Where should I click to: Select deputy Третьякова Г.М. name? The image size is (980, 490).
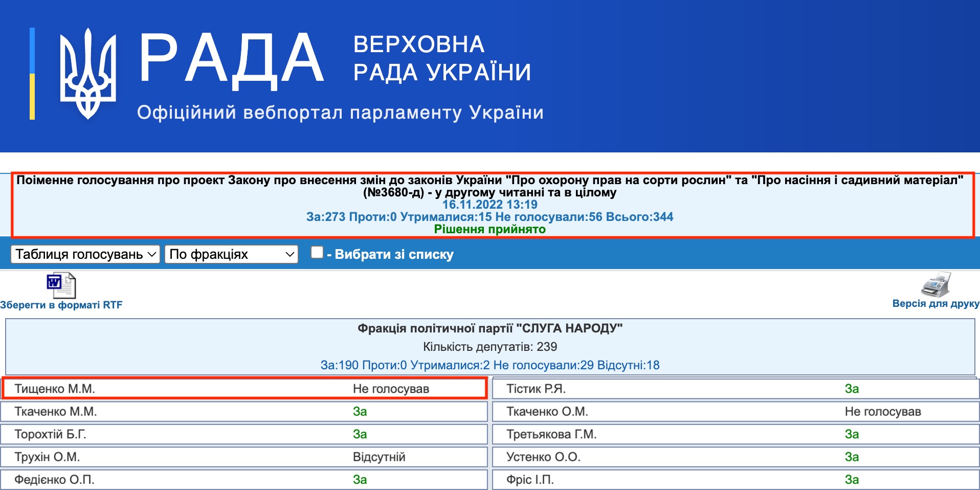coord(551,434)
